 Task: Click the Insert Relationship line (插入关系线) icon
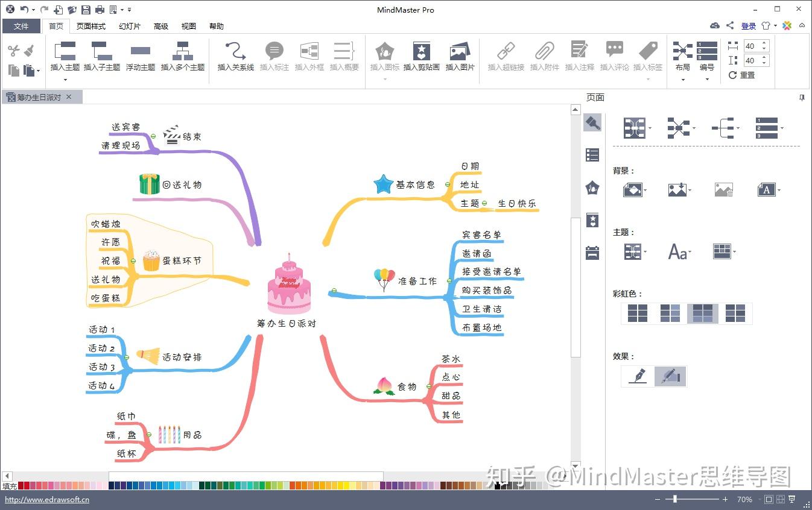click(235, 52)
